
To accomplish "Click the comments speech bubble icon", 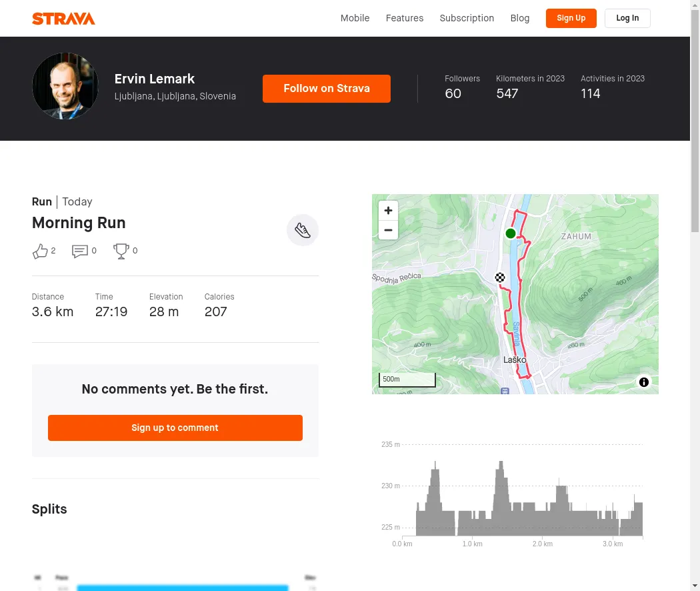I will [x=80, y=251].
